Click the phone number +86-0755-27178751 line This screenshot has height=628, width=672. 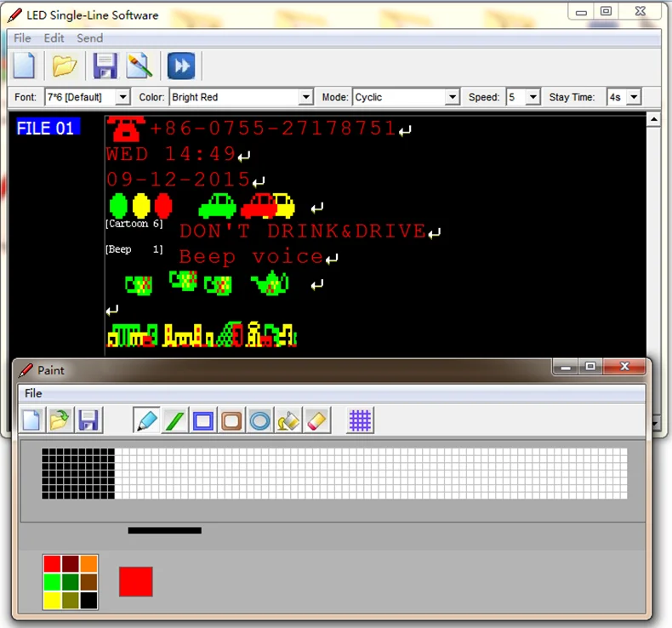pos(273,128)
